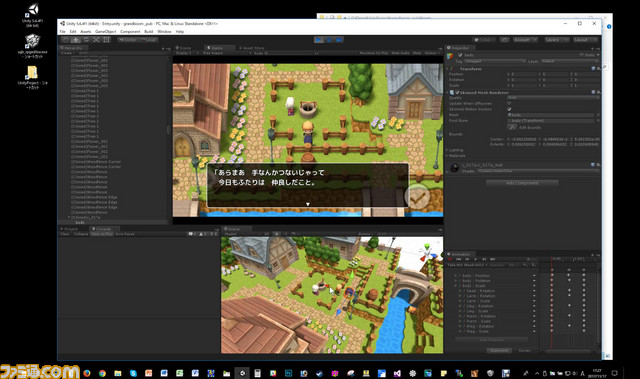The height and width of the screenshot is (379, 640).
Task: Click the Add Component button
Action: [522, 183]
